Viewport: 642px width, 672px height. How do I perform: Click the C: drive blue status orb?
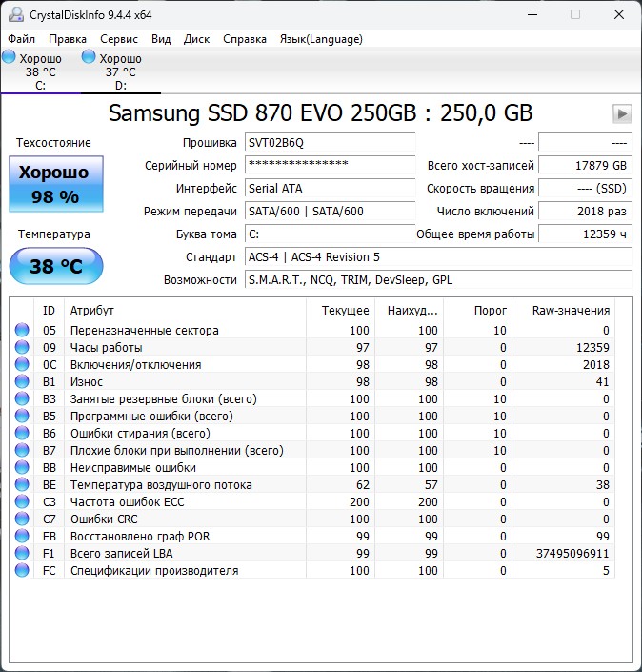(x=9, y=56)
